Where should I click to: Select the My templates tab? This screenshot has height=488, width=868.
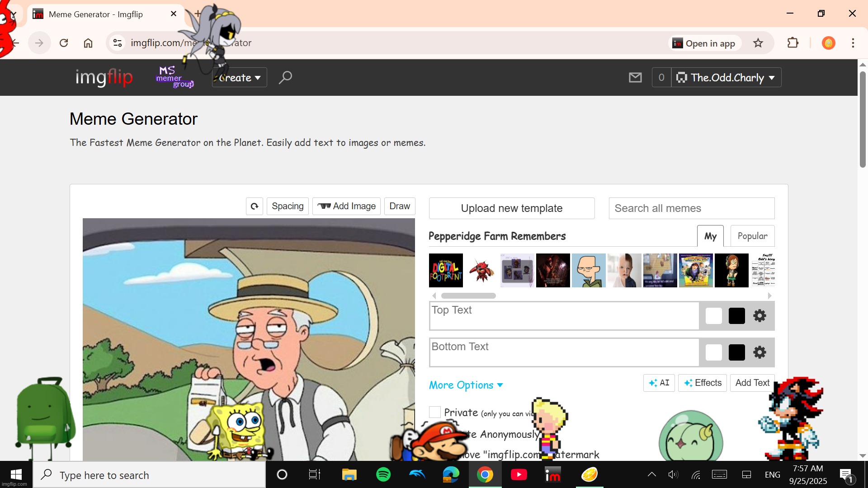(710, 236)
